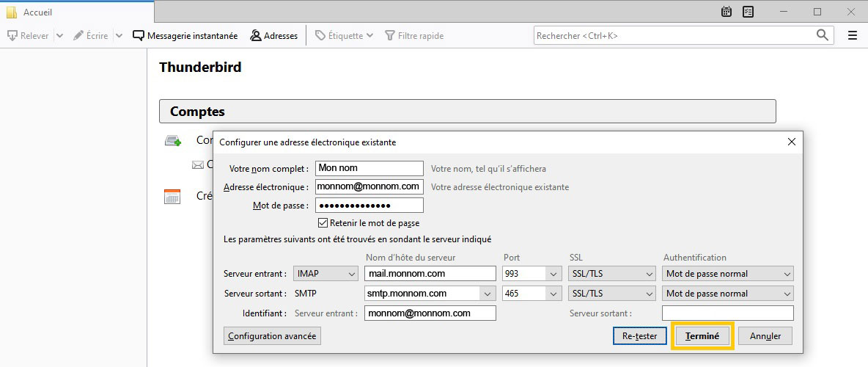
Task: Open the tasks tab icon
Action: tap(748, 11)
